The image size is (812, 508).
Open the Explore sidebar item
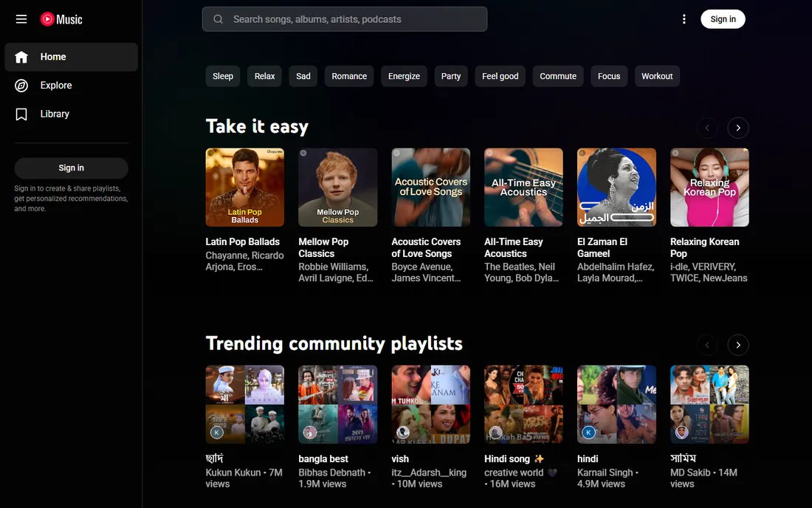(x=71, y=86)
